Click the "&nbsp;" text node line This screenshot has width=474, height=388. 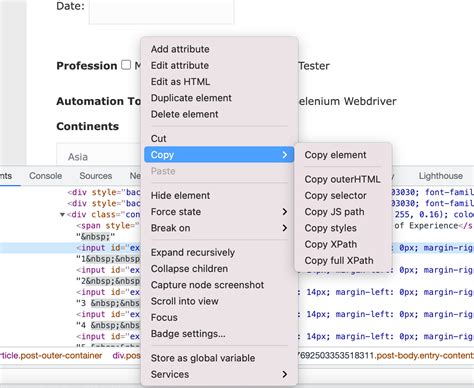tap(95, 237)
